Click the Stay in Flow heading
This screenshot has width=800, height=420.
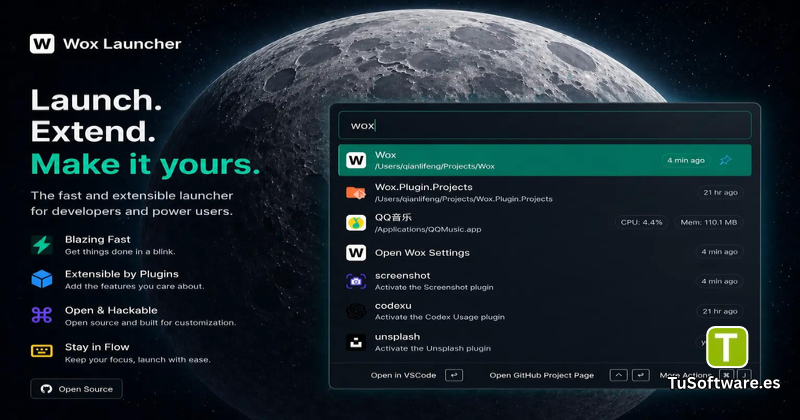point(97,347)
